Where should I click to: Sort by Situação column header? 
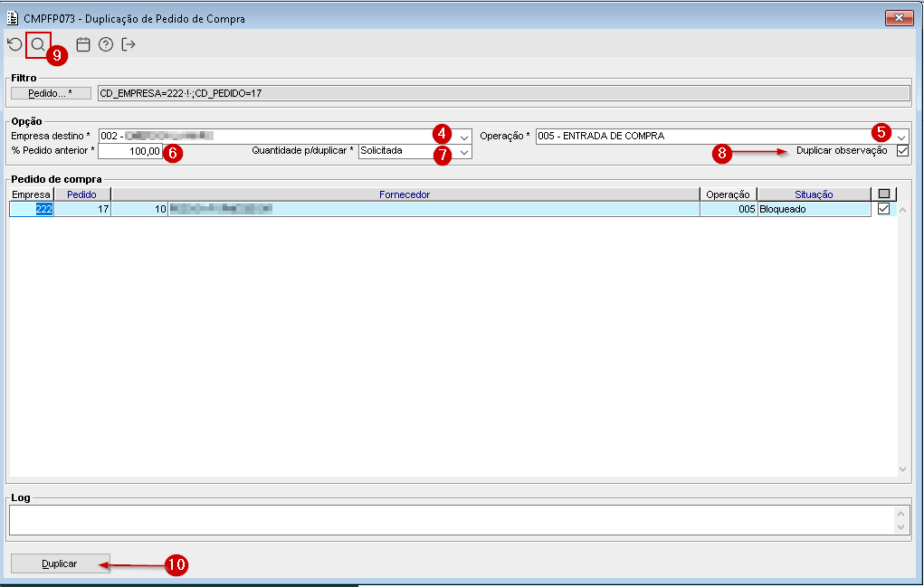click(814, 194)
